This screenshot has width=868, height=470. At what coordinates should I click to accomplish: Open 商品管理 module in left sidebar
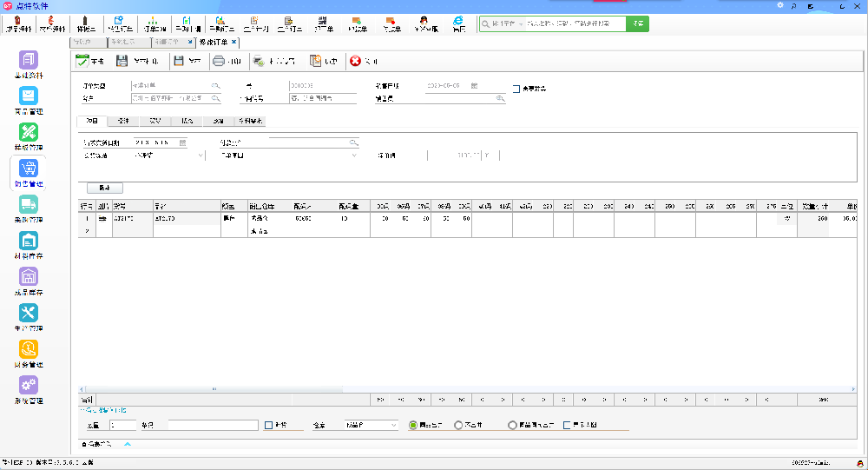pyautogui.click(x=29, y=101)
